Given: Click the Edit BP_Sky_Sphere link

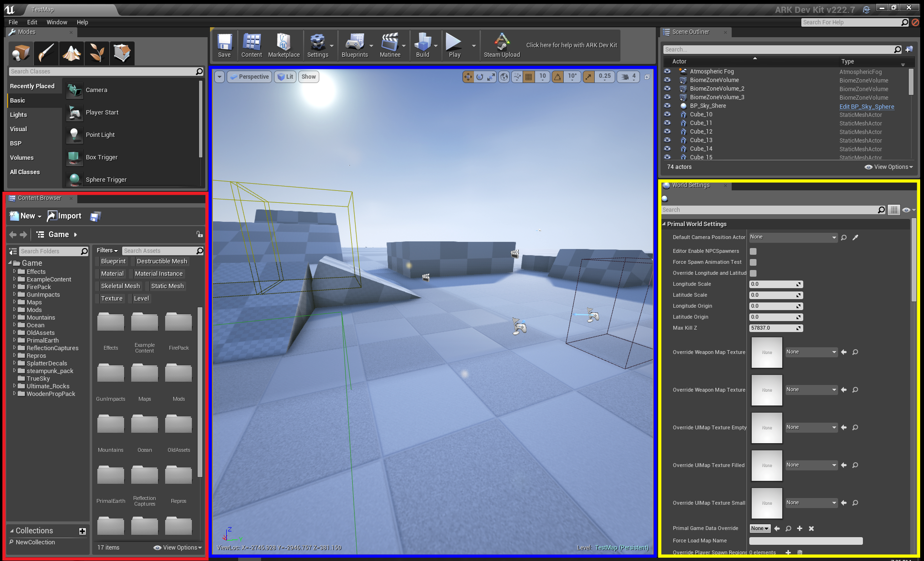Looking at the screenshot, I should [866, 107].
